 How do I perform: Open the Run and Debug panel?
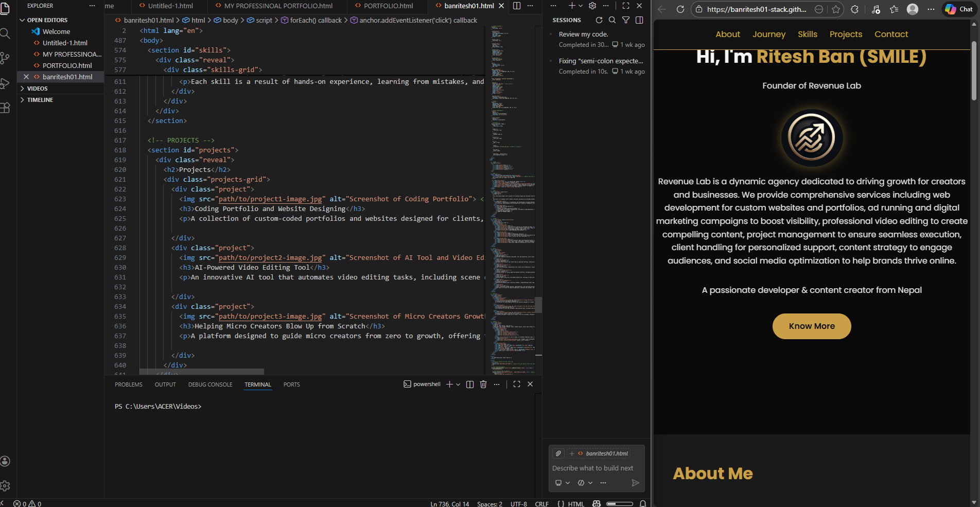(x=6, y=82)
